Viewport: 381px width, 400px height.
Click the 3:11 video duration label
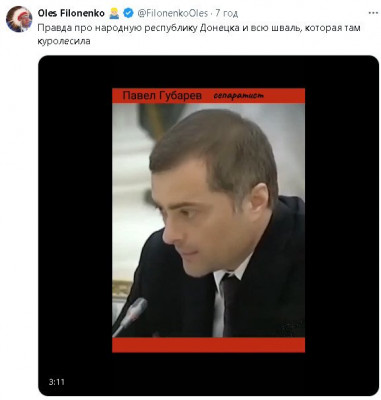[x=56, y=382]
